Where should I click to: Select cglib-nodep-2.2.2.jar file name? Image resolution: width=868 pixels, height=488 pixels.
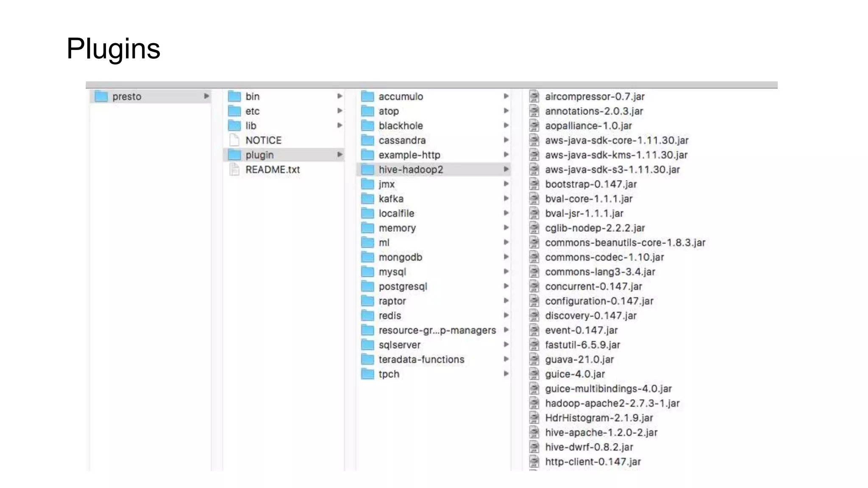pyautogui.click(x=595, y=228)
